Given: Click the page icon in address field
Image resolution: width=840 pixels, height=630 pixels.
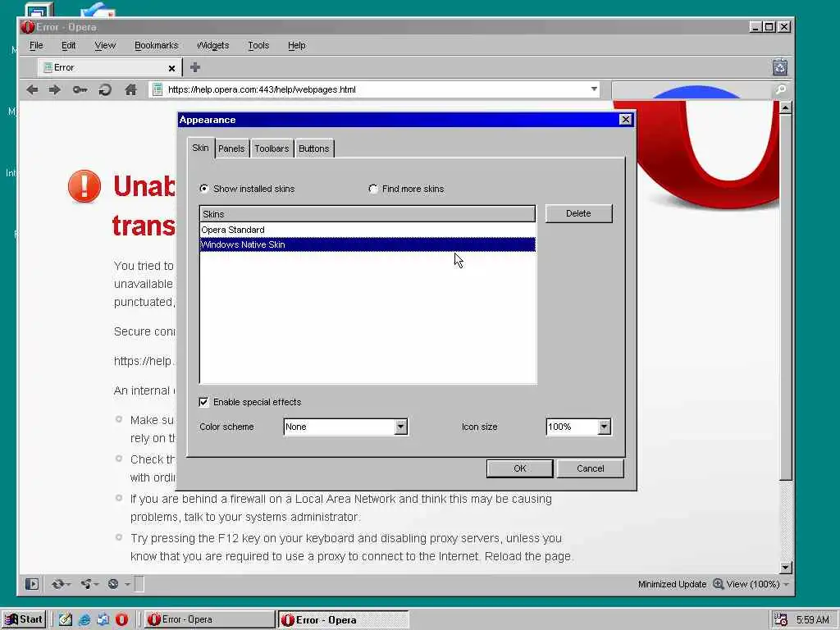Looking at the screenshot, I should pos(157,89).
